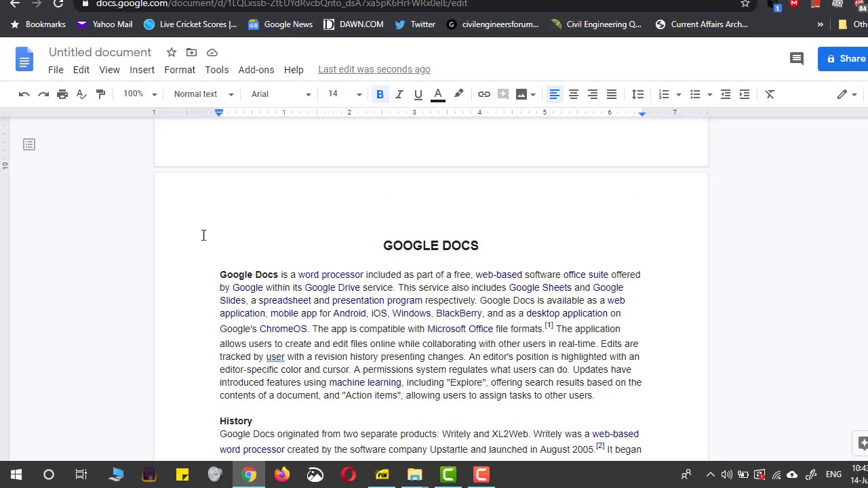Open the font size 14 dropdown
The width and height of the screenshot is (868, 488).
(344, 94)
